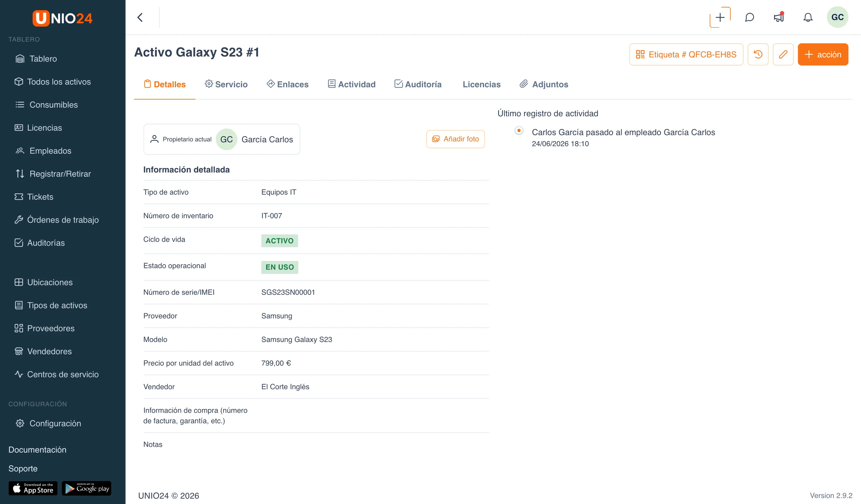The width and height of the screenshot is (861, 504).
Task: Open the Actividad tab
Action: coord(352,84)
